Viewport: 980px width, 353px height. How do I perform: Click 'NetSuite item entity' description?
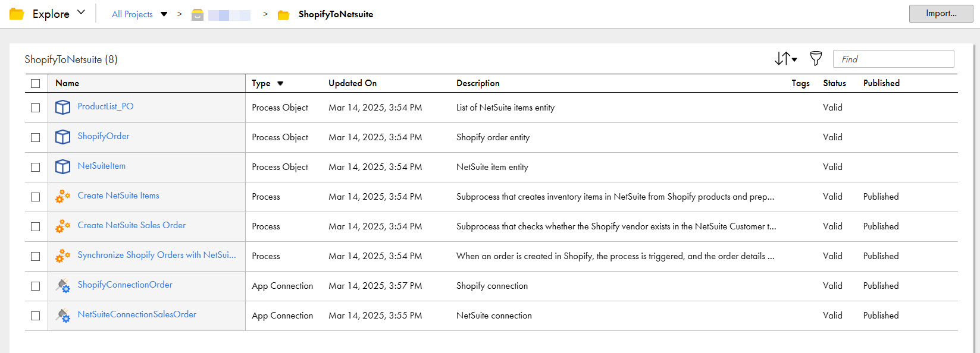click(492, 167)
